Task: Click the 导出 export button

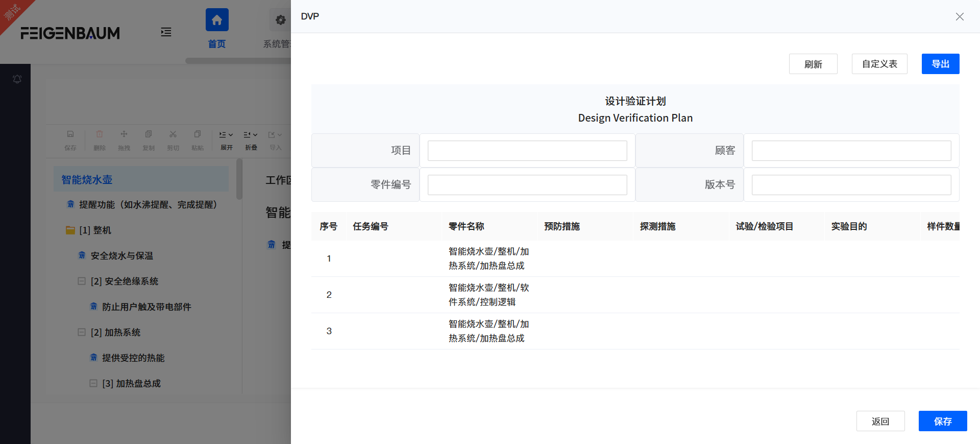Action: [940, 64]
